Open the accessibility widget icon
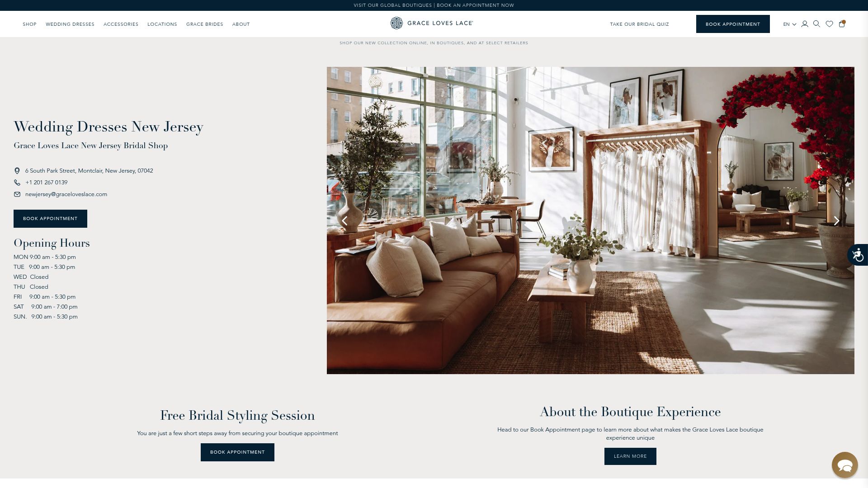Viewport: 868px width, 488px height. (x=858, y=255)
